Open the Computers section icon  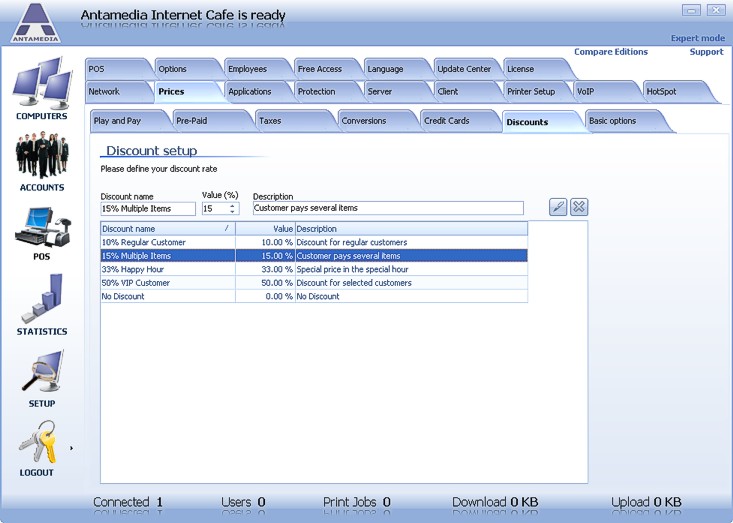[42, 82]
